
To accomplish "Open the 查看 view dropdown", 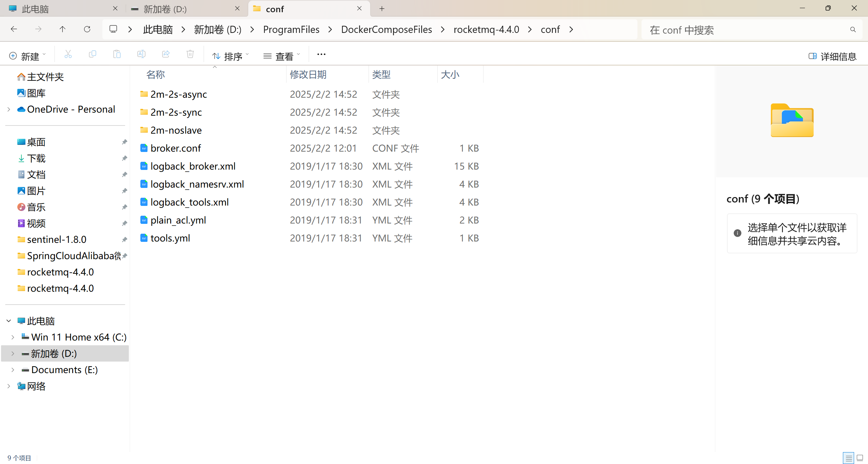I will [282, 56].
